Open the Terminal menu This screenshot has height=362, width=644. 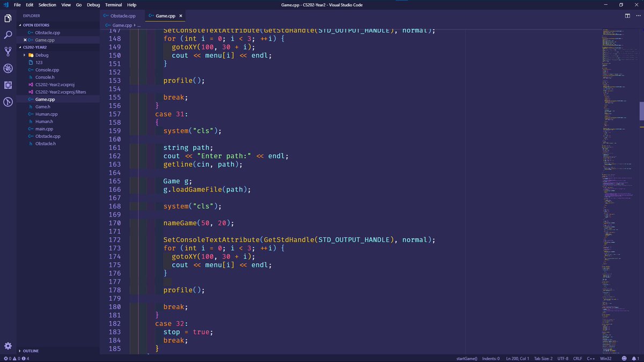point(113,5)
